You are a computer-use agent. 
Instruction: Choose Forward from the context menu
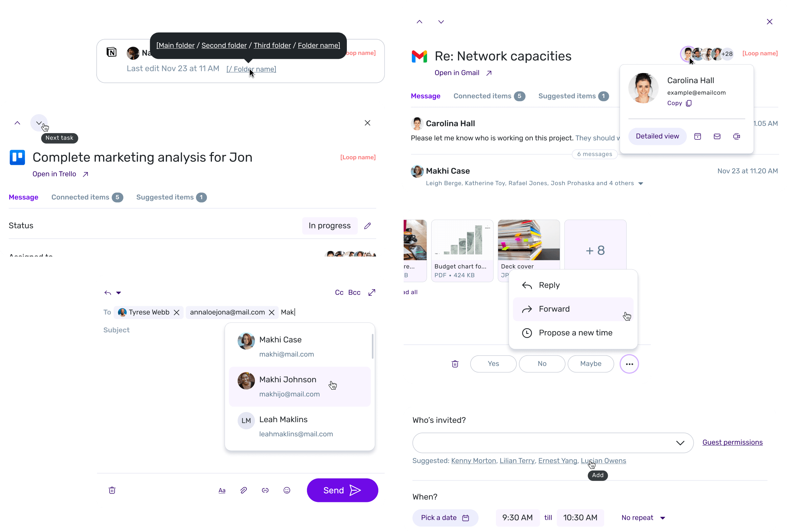click(x=573, y=309)
